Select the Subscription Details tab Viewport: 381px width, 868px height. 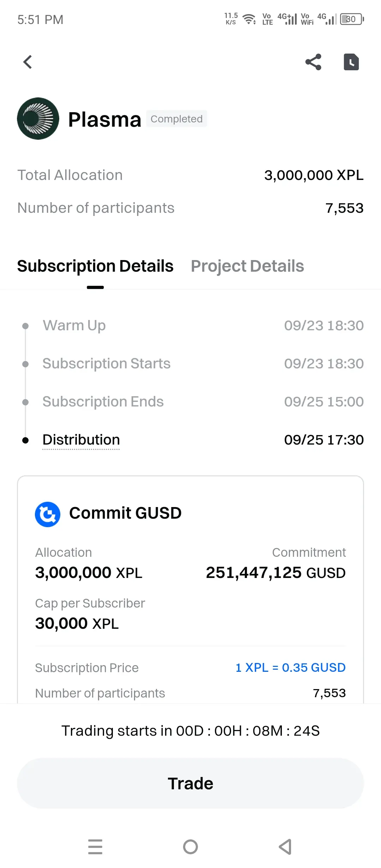point(95,266)
